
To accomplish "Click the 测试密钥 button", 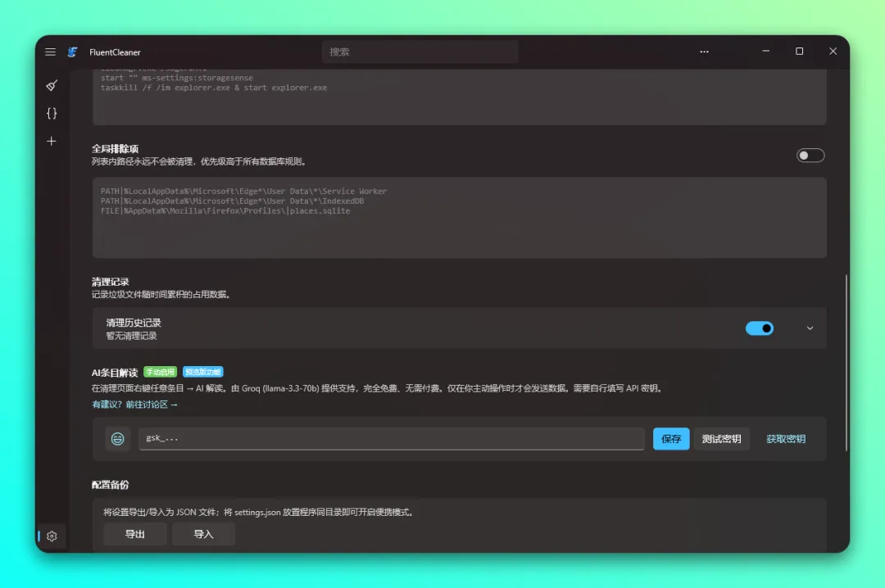I will click(x=721, y=438).
